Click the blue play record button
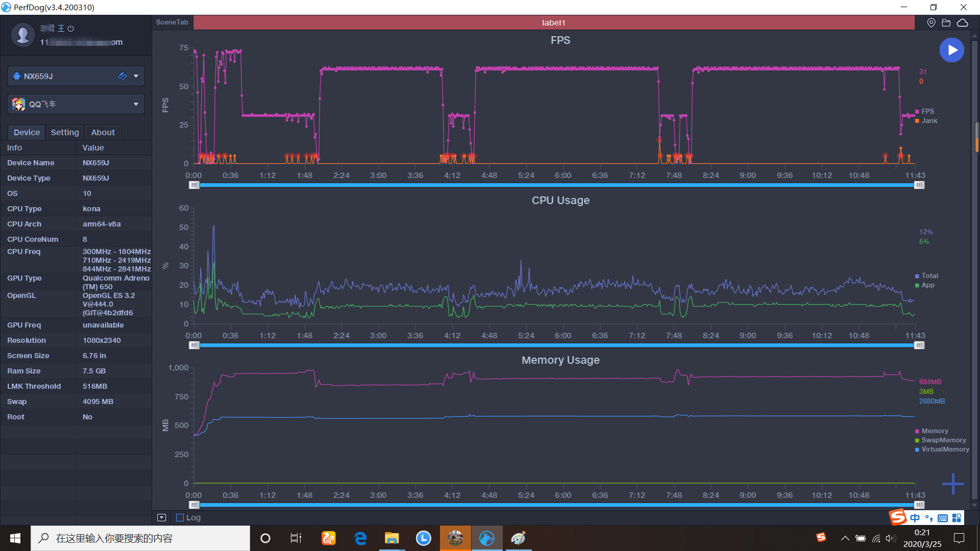 (951, 50)
